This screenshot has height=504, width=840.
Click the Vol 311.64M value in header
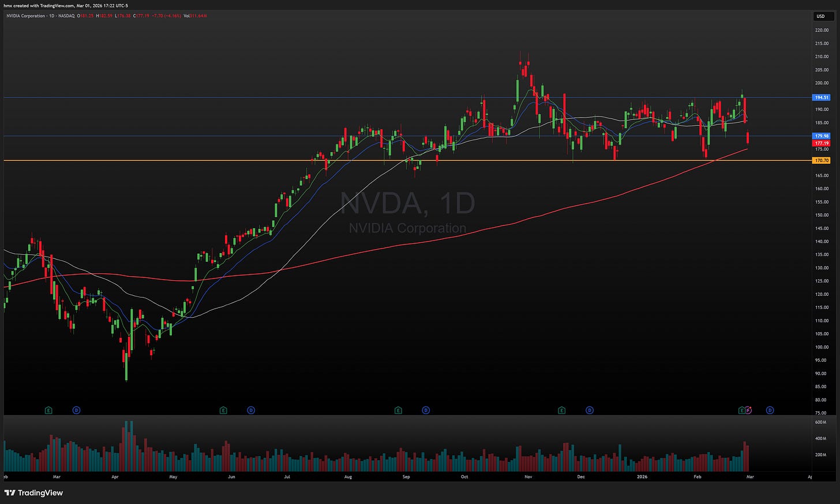[x=196, y=16]
